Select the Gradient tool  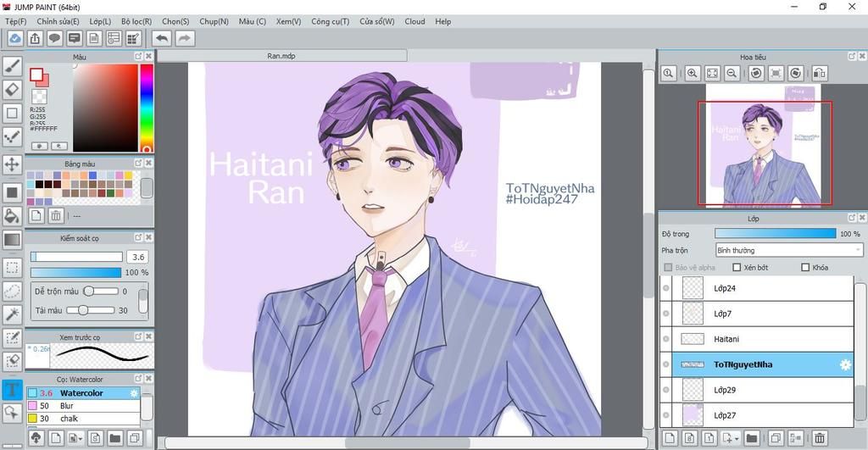[x=12, y=240]
